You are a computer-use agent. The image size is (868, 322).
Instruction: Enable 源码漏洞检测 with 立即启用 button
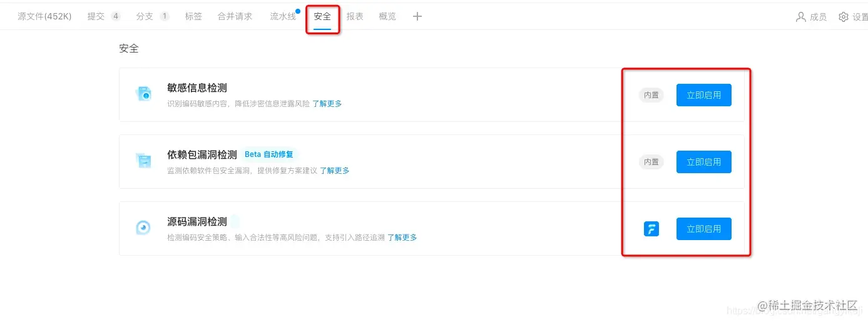(704, 229)
